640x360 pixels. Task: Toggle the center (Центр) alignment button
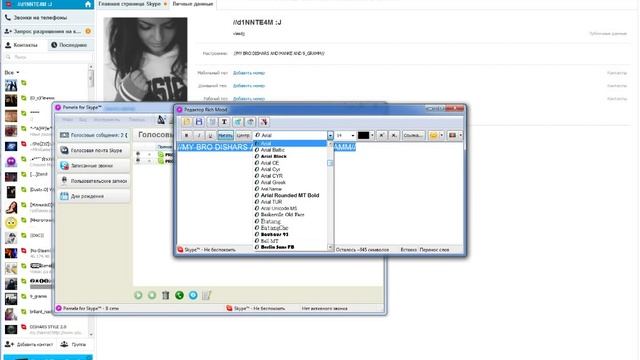point(243,136)
